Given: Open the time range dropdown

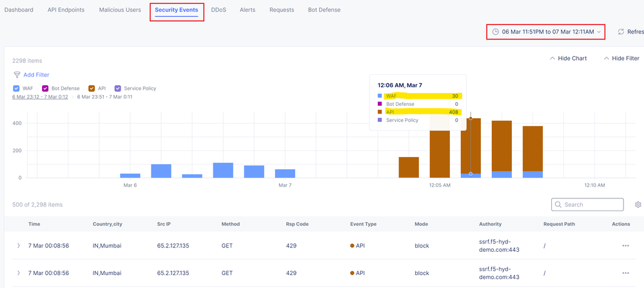Looking at the screenshot, I should (x=545, y=32).
